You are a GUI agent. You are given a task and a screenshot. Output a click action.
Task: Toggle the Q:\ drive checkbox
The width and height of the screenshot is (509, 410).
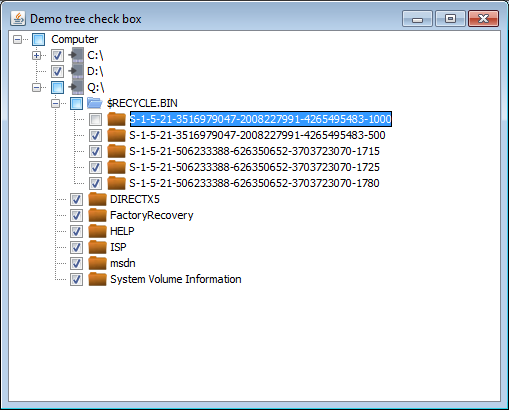(x=57, y=87)
